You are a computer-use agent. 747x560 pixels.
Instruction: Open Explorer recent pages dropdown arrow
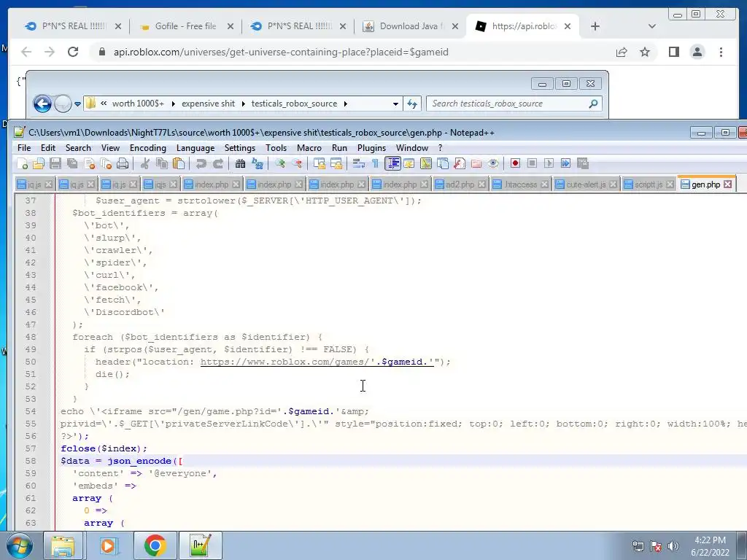pos(77,104)
